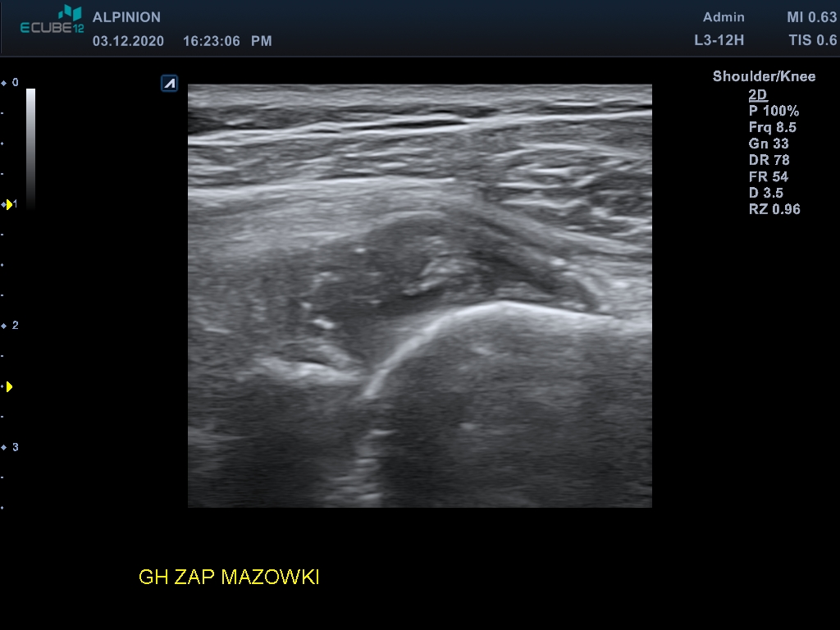Click the depth scale marker 0
Screen dimensions: 840x630
(x=15, y=83)
